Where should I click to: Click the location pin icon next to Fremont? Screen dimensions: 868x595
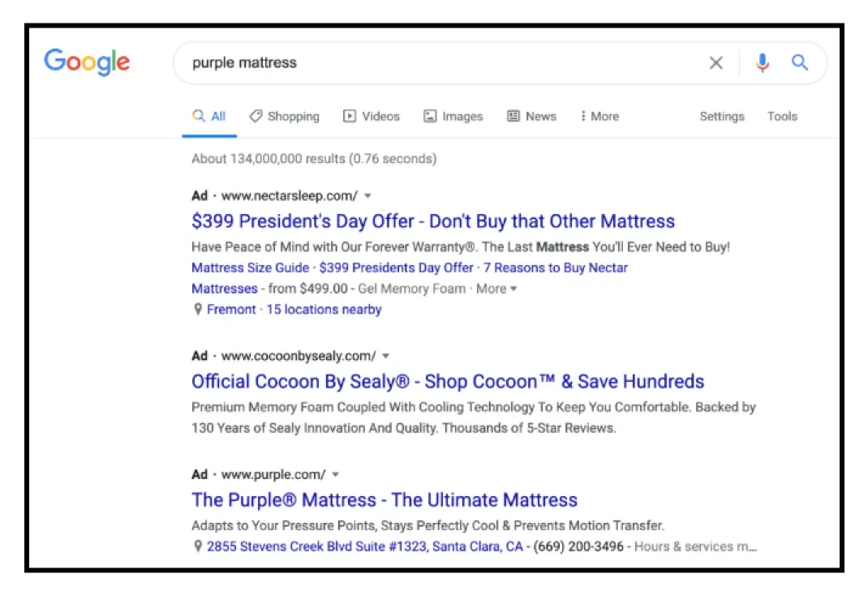point(198,309)
